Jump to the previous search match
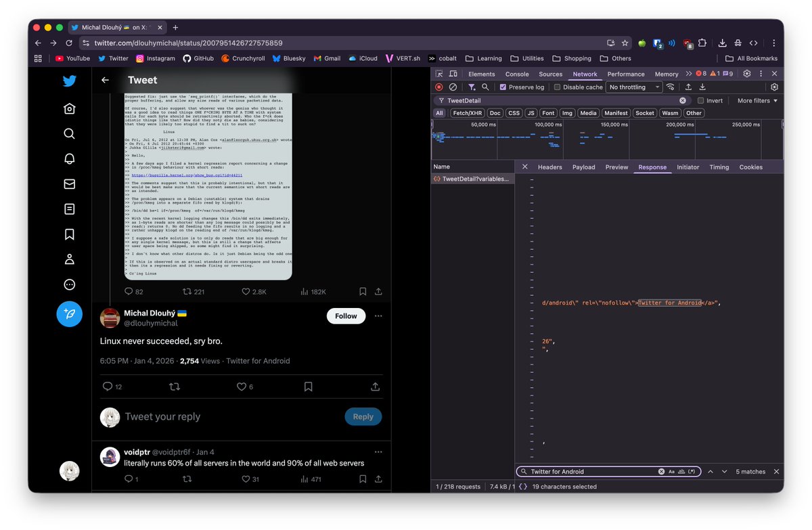Screen dimensions: 812x530 (710, 472)
